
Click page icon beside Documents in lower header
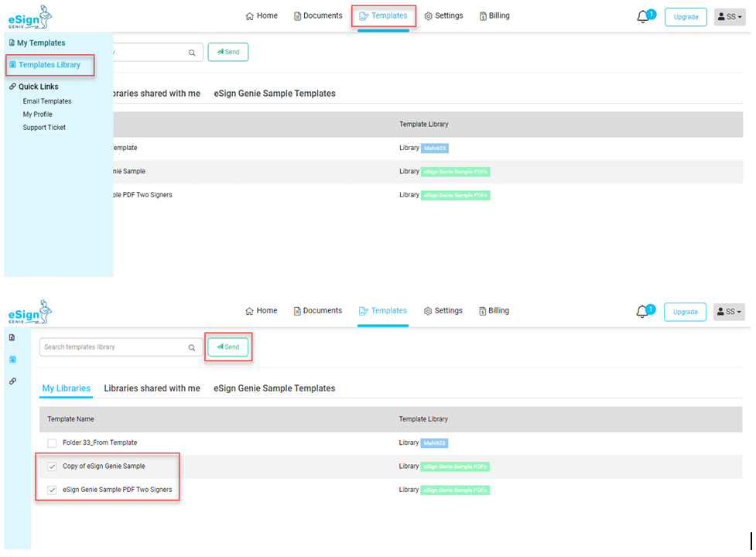pos(297,311)
